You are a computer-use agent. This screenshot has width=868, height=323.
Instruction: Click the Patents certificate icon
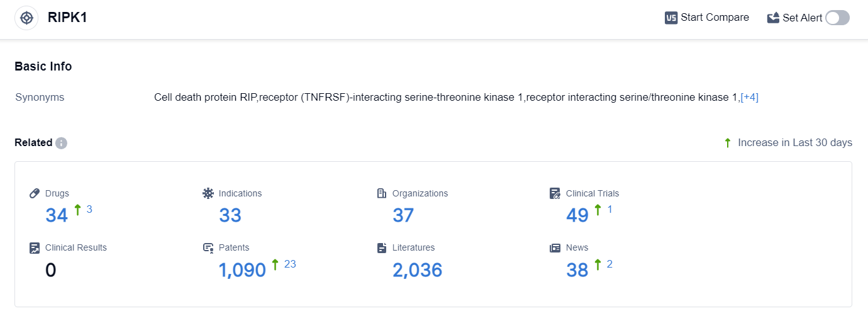[x=208, y=248]
